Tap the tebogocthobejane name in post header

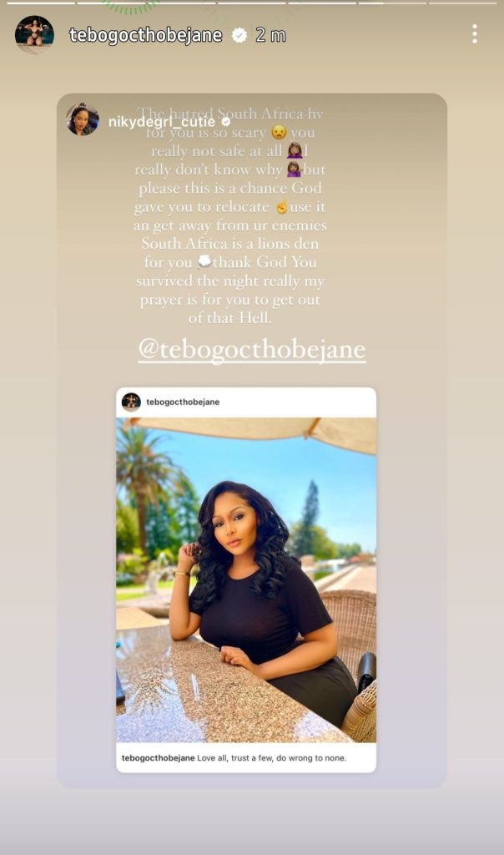[x=183, y=402]
